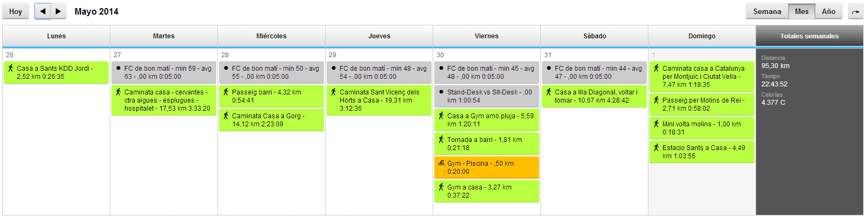Open Casa a Illa Diagonal activity
The image size is (868, 216).
coord(595,96)
